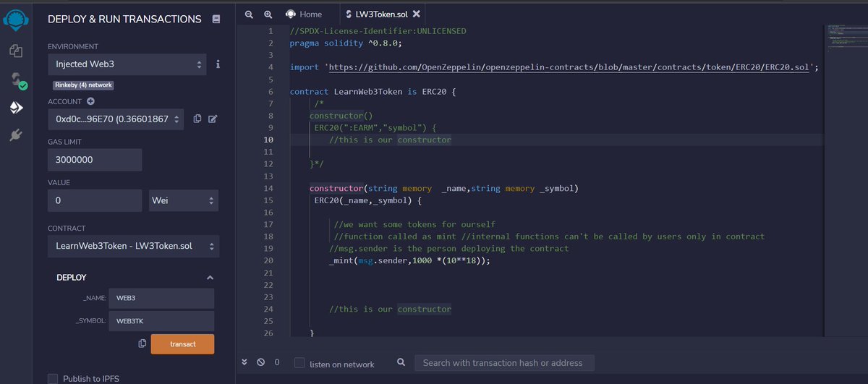
Task: Collapse the DEPLOY section chevron
Action: click(210, 278)
